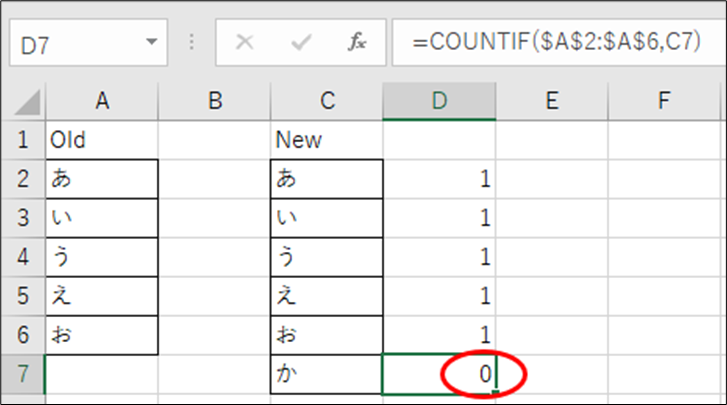Select row 7 header

click(22, 375)
